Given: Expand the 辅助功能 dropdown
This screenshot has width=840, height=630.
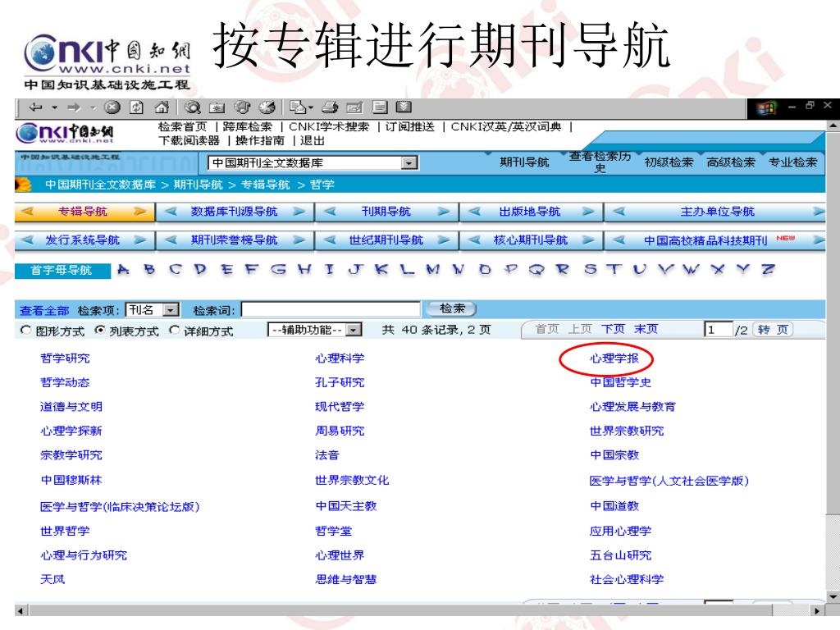Looking at the screenshot, I should (354, 330).
